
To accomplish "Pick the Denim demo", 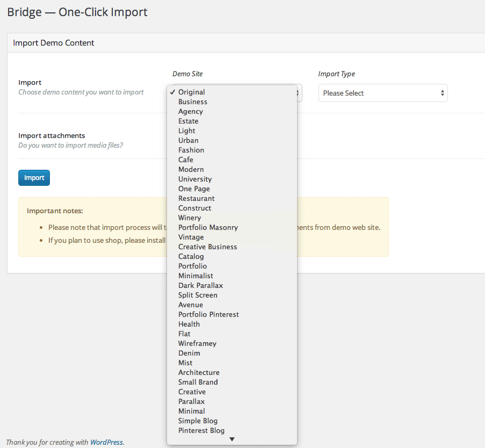I will (231, 353).
